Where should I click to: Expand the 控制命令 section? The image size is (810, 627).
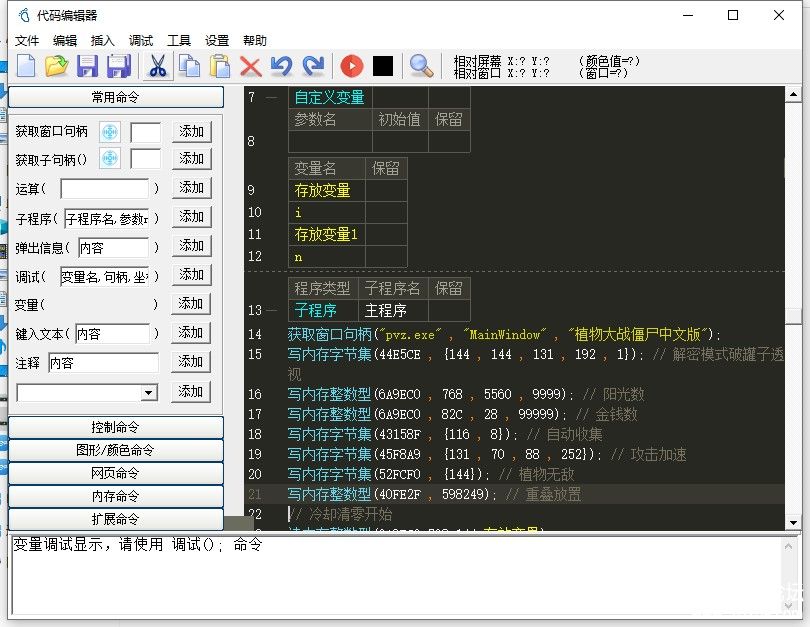116,427
